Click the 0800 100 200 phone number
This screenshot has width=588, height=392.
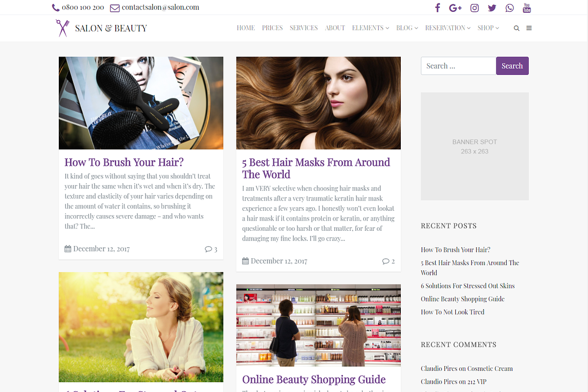(x=83, y=7)
